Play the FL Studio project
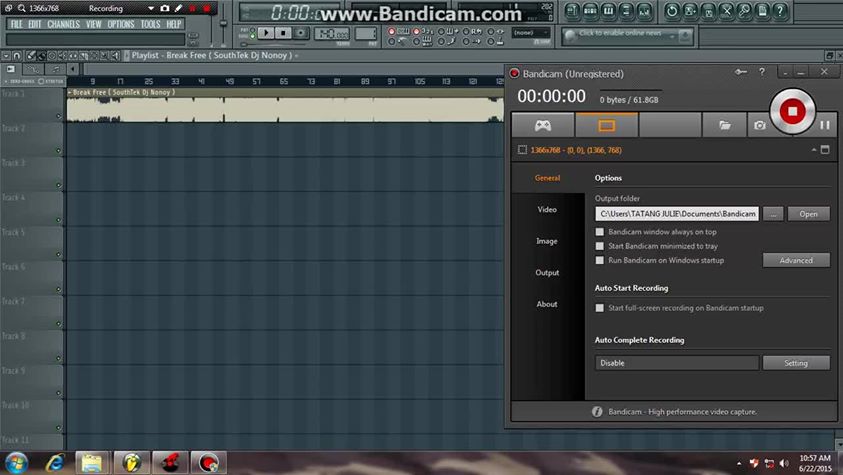 coord(266,33)
